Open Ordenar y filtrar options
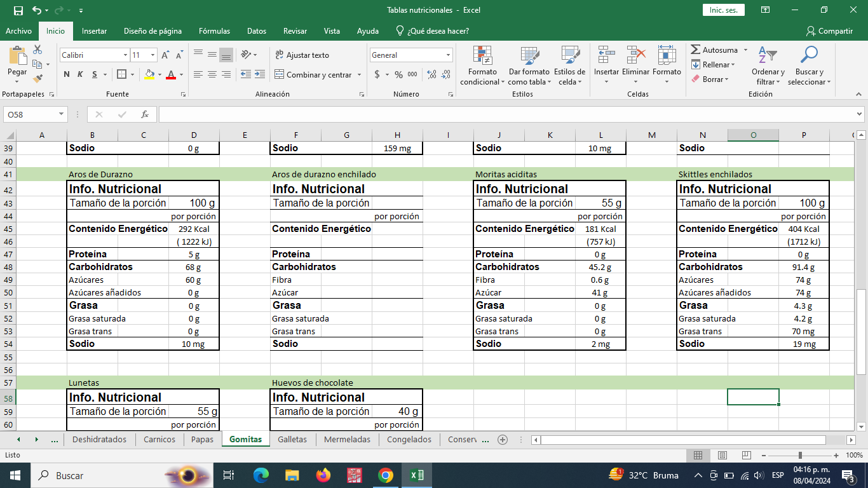868x488 pixels. pos(768,65)
